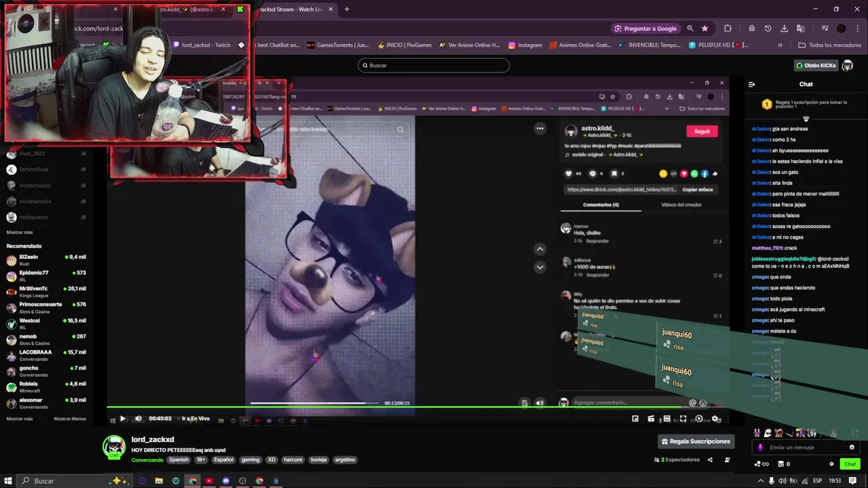Jump to live with 'Ir a En Vivo'
Screen dimensions: 868x488
[195, 419]
